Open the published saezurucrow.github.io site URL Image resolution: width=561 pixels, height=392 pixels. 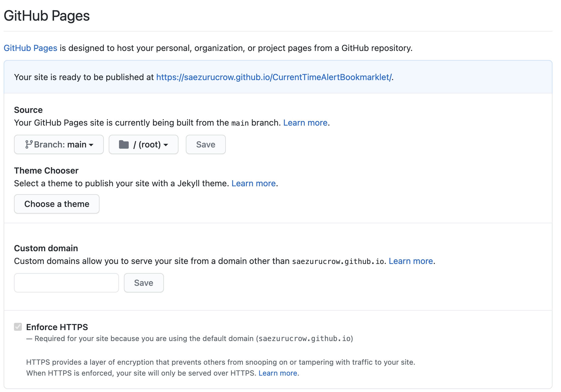[274, 77]
